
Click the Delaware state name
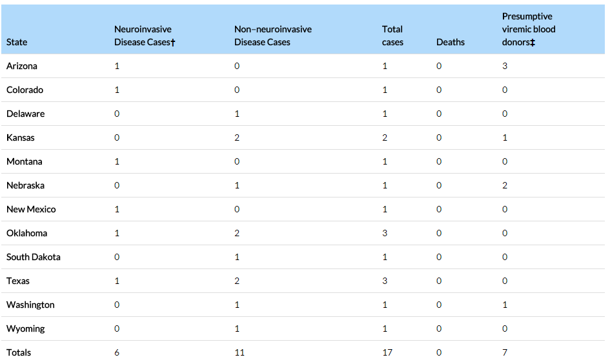26,114
